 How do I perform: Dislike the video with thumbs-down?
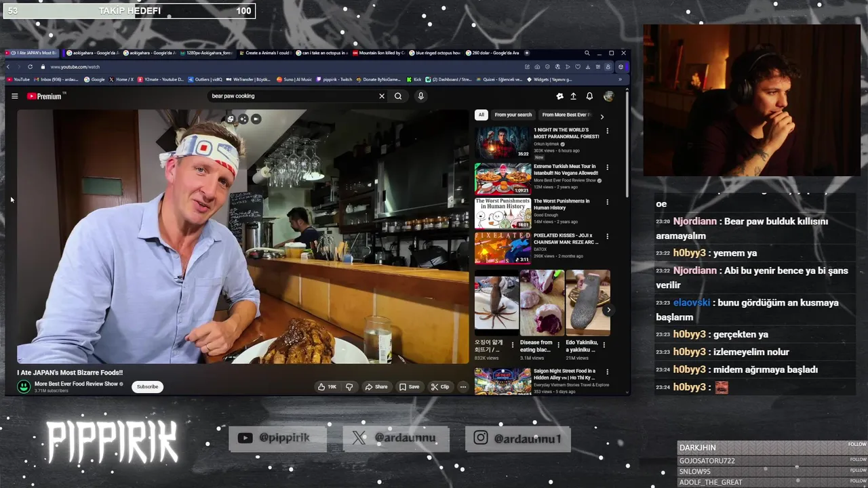point(349,386)
